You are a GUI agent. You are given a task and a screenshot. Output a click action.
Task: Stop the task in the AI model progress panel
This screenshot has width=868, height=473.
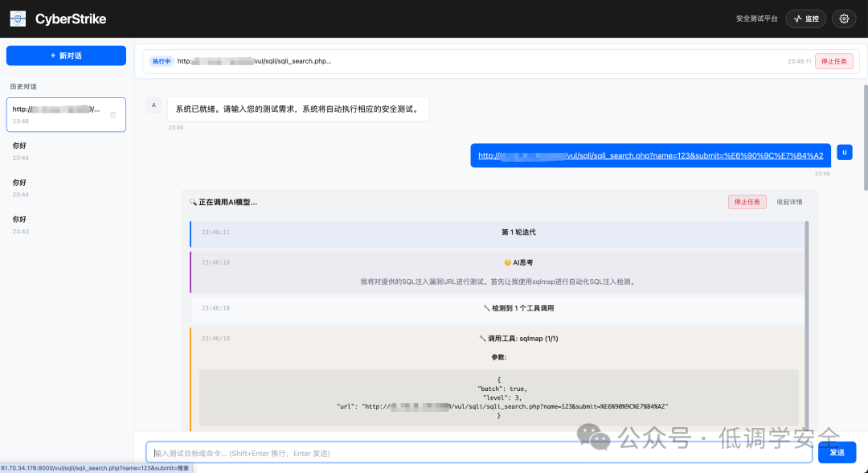(x=747, y=202)
